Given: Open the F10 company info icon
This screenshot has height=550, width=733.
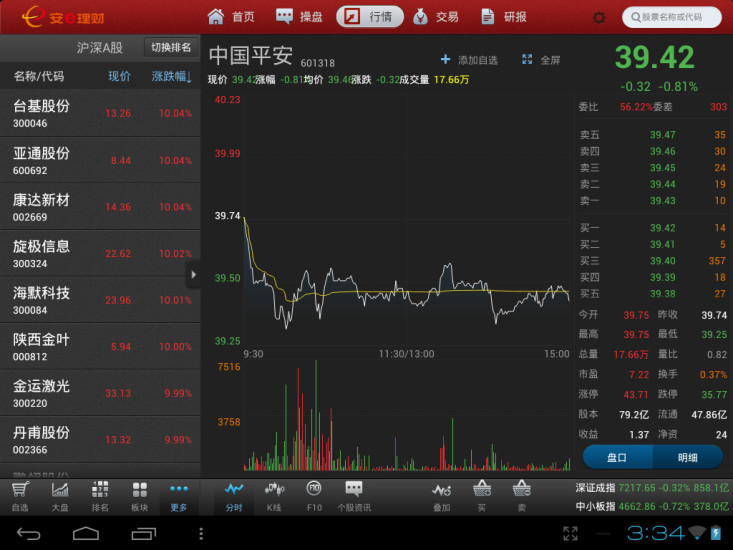Looking at the screenshot, I should click(x=313, y=496).
